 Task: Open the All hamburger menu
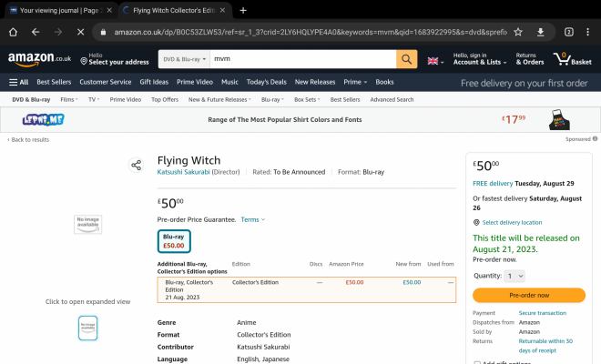click(18, 82)
